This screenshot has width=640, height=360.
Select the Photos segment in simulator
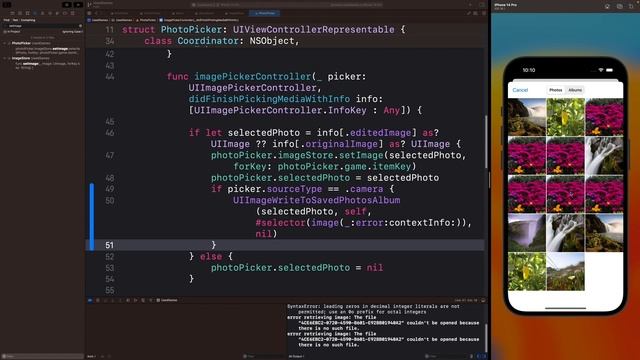556,90
